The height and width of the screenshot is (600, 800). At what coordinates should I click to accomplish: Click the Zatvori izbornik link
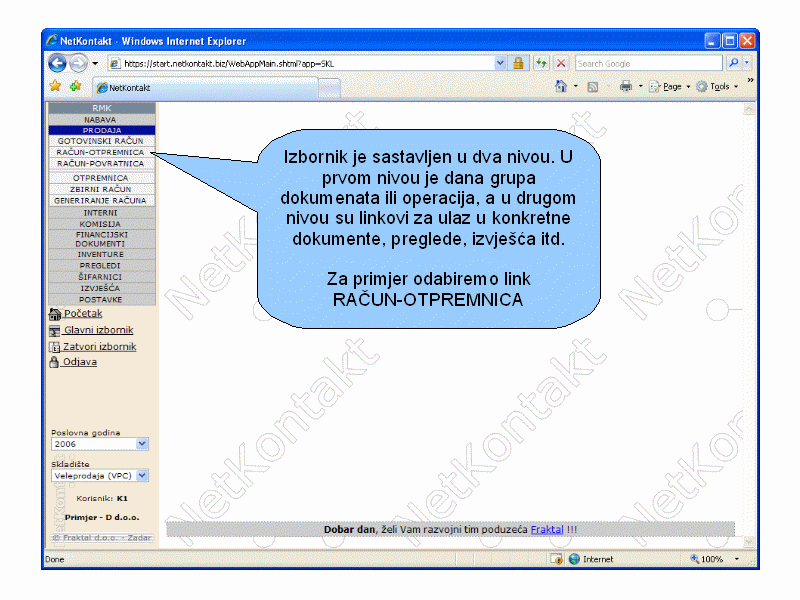[x=99, y=346]
